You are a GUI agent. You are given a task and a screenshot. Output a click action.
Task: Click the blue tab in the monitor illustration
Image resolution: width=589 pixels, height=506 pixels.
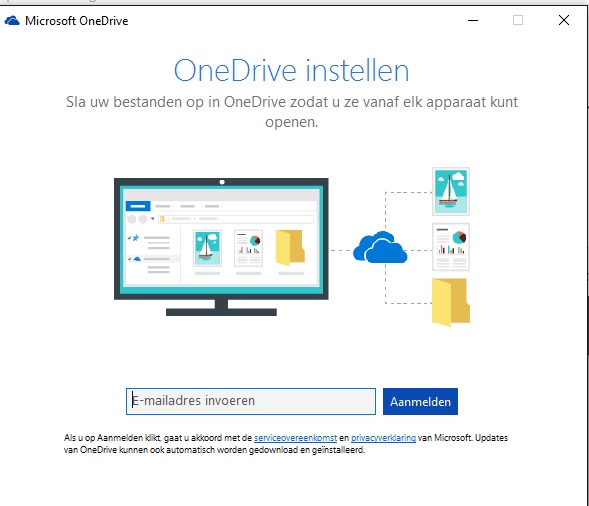[x=138, y=206]
